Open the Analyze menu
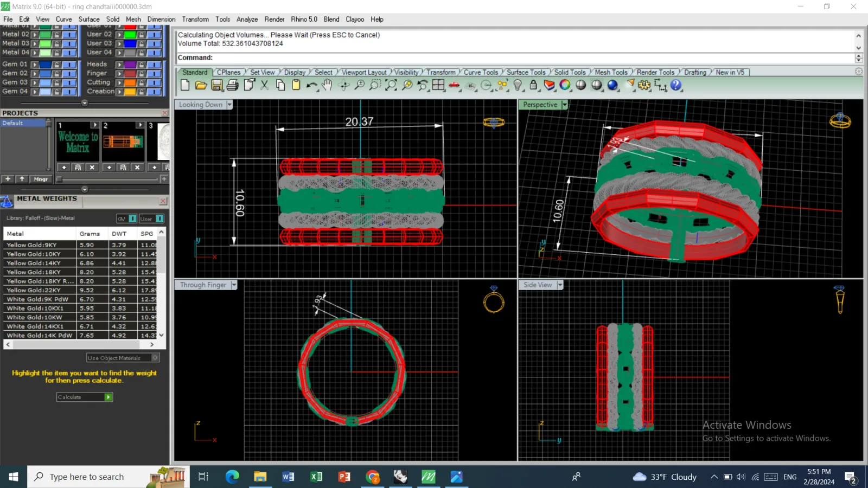This screenshot has height=488, width=868. (247, 19)
